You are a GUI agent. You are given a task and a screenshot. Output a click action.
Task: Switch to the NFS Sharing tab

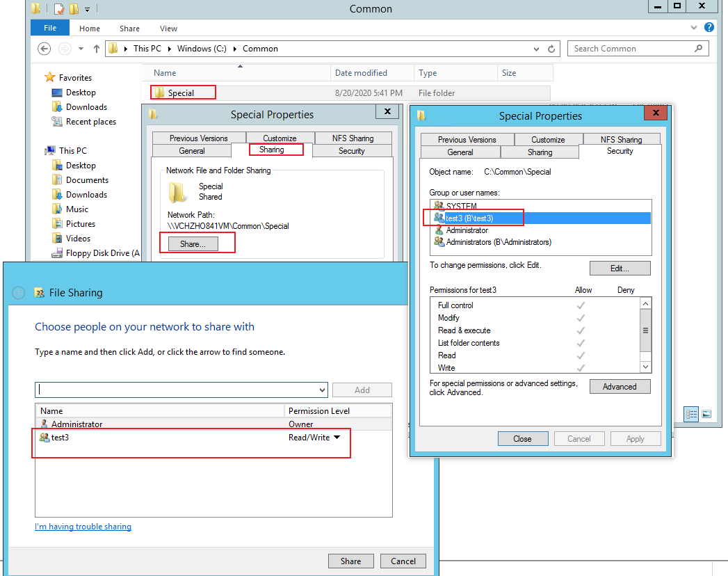point(621,139)
